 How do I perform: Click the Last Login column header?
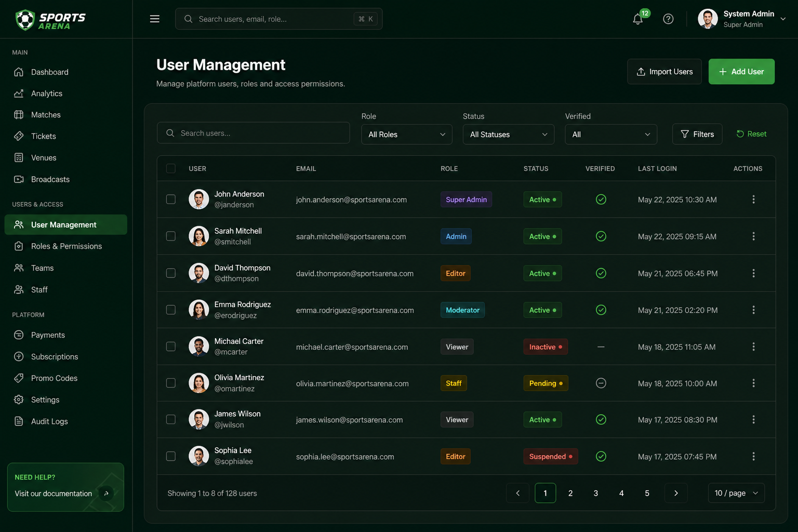click(x=657, y=169)
